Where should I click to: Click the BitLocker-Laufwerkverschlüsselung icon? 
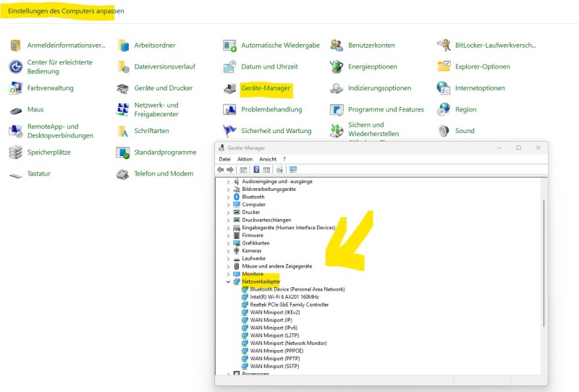pyautogui.click(x=444, y=45)
